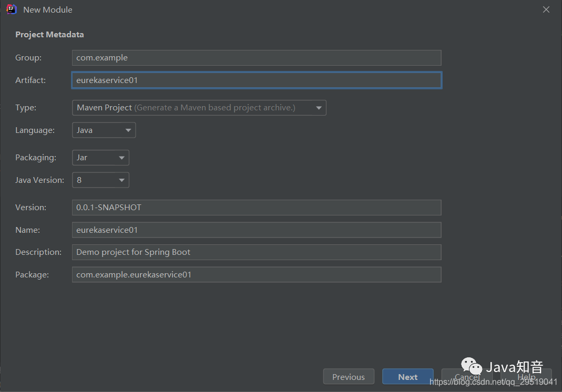Close the New Module dialog
The height and width of the screenshot is (392, 562).
pyautogui.click(x=546, y=9)
